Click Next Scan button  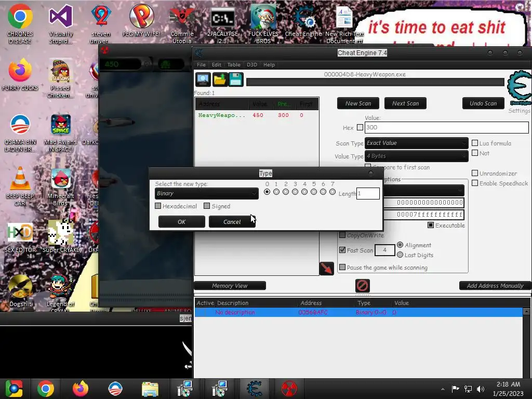coord(405,103)
